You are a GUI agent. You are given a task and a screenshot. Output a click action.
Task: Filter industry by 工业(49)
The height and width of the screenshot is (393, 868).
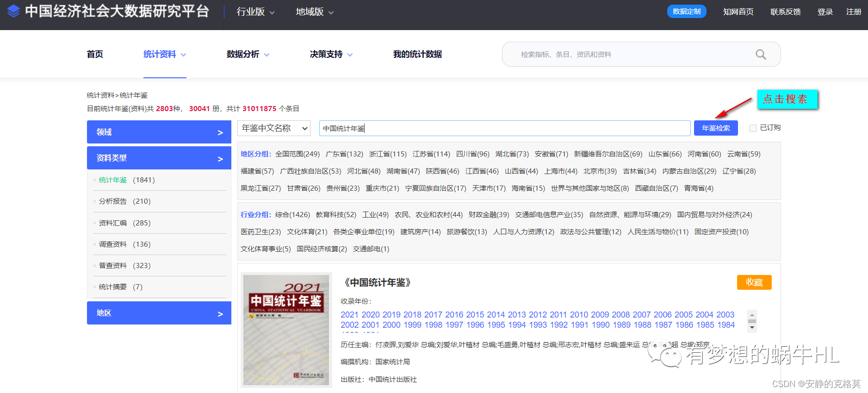[375, 215]
